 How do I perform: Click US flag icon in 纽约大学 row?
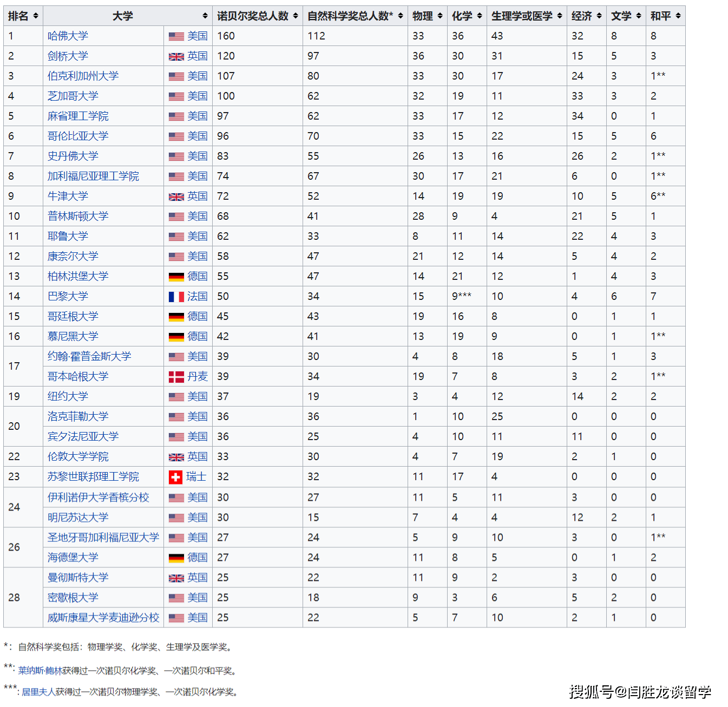(x=176, y=397)
